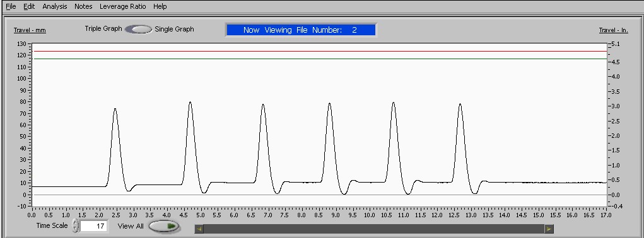Image resolution: width=644 pixels, height=238 pixels.
Task: Click the View All green arrow button
Action: pyautogui.click(x=164, y=226)
